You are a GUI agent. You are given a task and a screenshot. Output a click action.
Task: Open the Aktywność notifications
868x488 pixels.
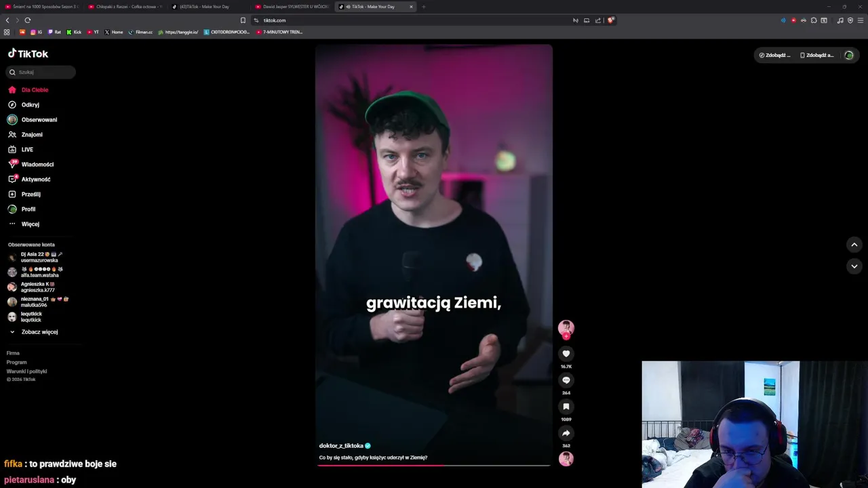29,179
